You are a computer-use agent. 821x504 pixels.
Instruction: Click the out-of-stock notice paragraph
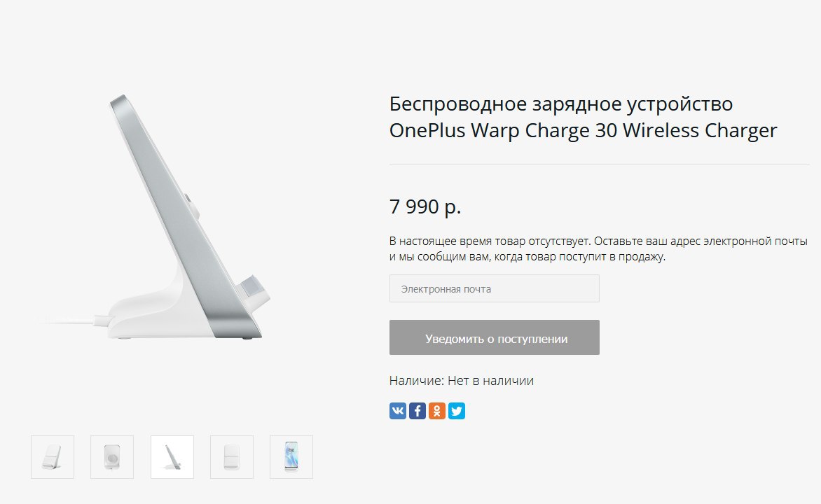coord(598,248)
